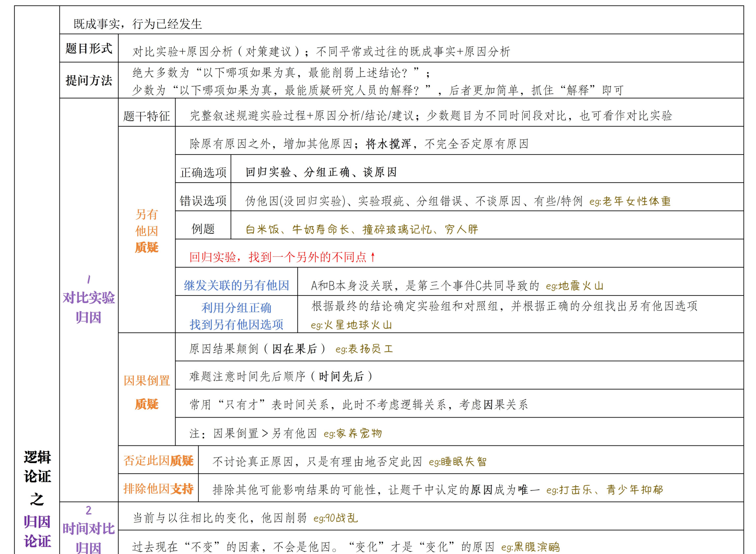This screenshot has width=756, height=554.
Task: Select the 排除他因支持 cell
Action: click(158, 490)
